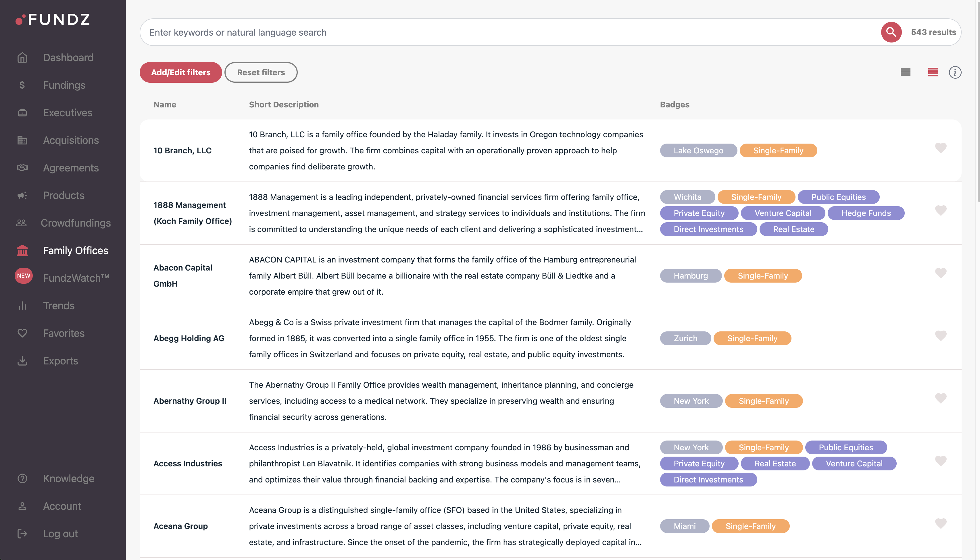
Task: Click the Acquisitions building icon
Action: coord(22,140)
